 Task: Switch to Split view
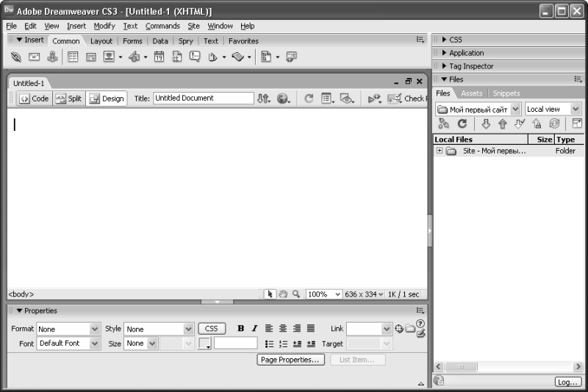pyautogui.click(x=68, y=99)
